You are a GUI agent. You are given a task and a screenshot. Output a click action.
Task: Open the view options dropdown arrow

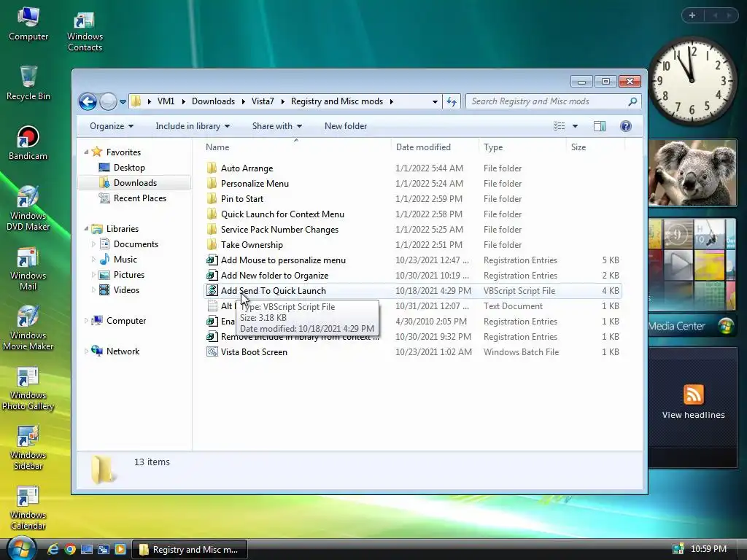[x=575, y=126]
